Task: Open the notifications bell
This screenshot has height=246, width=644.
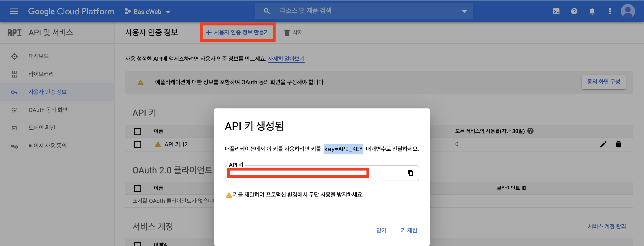Action: click(x=592, y=11)
